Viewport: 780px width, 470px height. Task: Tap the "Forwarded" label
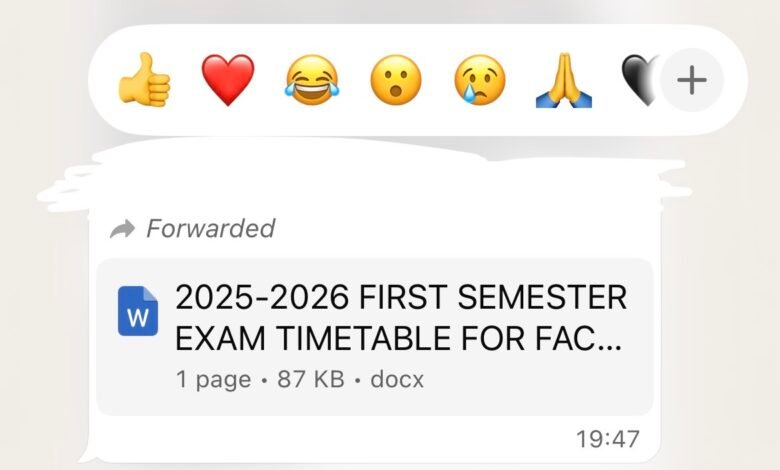210,229
